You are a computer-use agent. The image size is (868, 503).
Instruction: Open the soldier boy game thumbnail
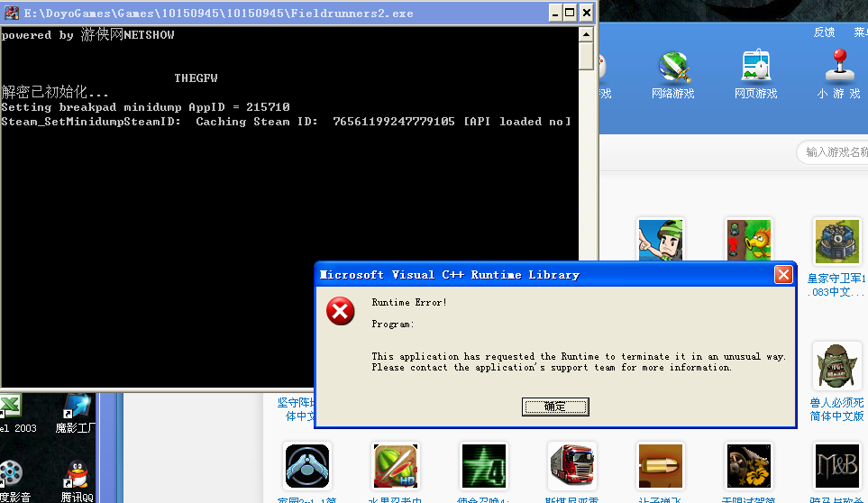[x=661, y=240]
